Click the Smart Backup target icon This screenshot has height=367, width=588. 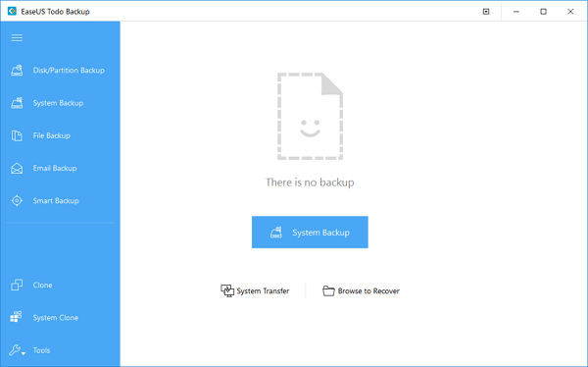pos(17,200)
